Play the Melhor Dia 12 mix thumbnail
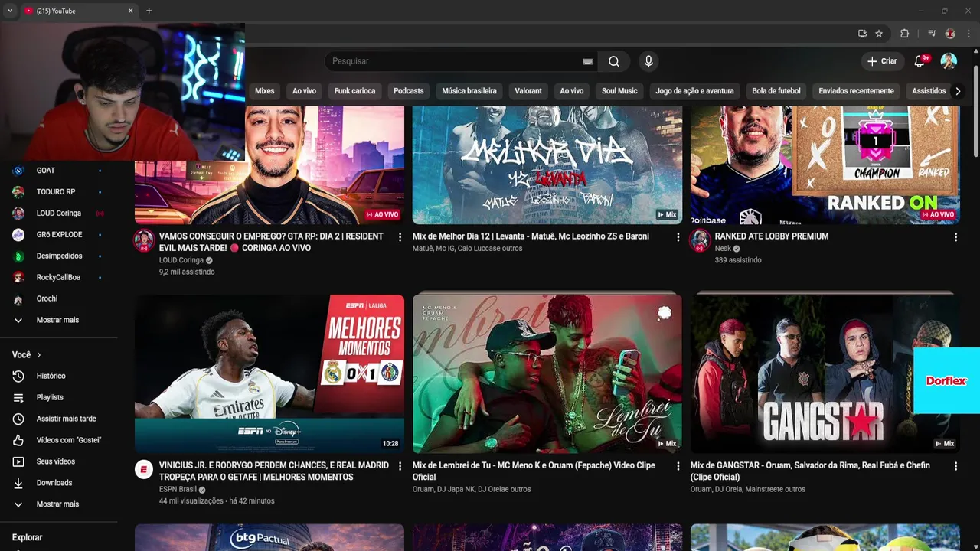The image size is (980, 551). (x=547, y=165)
